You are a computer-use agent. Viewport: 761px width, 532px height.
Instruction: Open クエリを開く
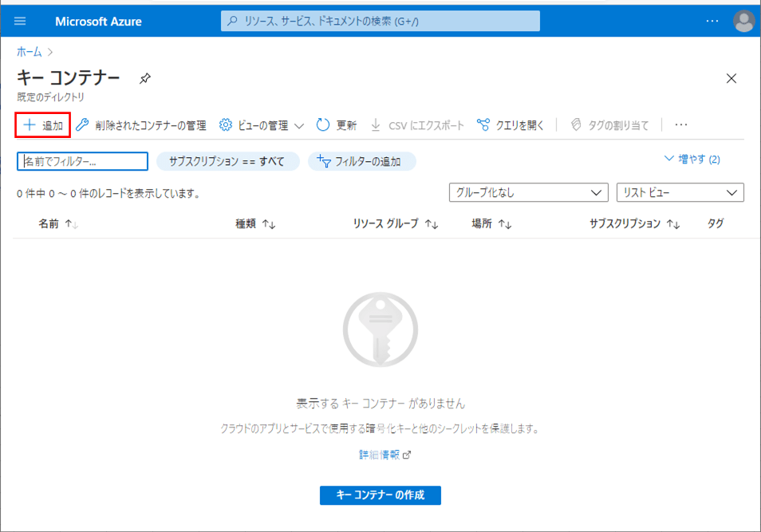point(511,125)
